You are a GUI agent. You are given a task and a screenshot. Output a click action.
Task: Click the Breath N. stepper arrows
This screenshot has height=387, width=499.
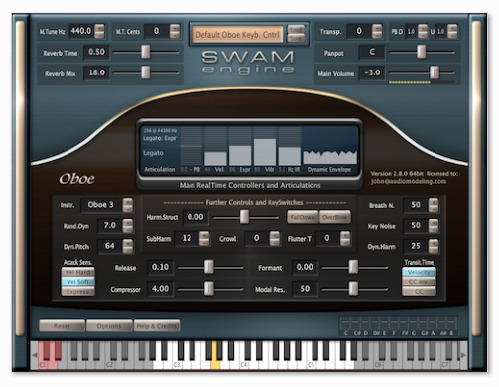coord(433,205)
